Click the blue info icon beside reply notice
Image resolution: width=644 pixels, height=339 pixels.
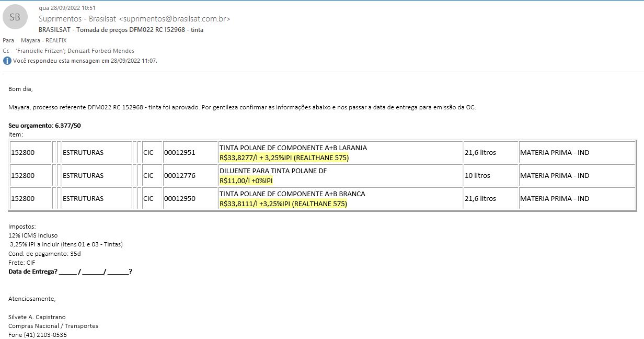[7, 61]
